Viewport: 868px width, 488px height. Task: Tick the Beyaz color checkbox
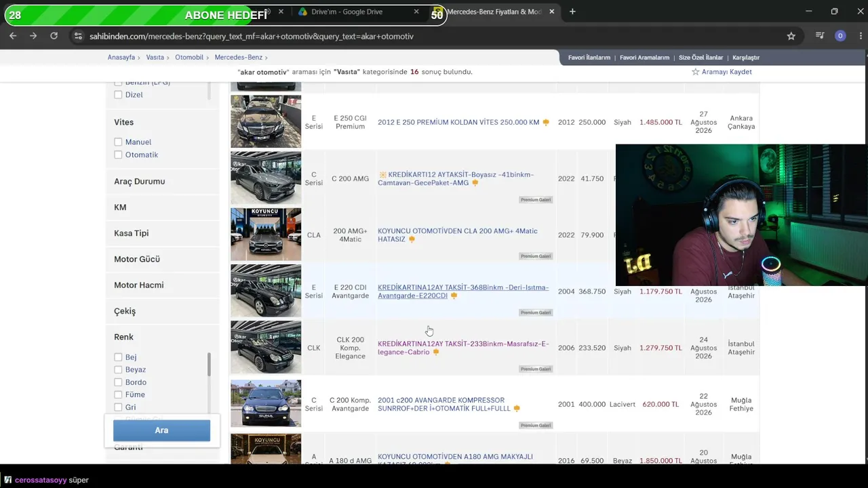pos(118,370)
